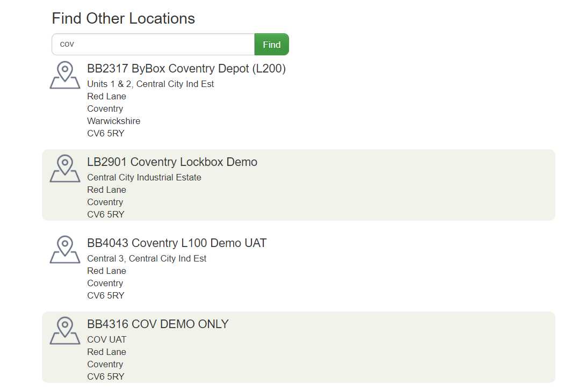Viewport: 585px width, 392px height.
Task: Click the map marker icon for BB4043 Coventry L100 Demo UAT
Action: [64, 249]
